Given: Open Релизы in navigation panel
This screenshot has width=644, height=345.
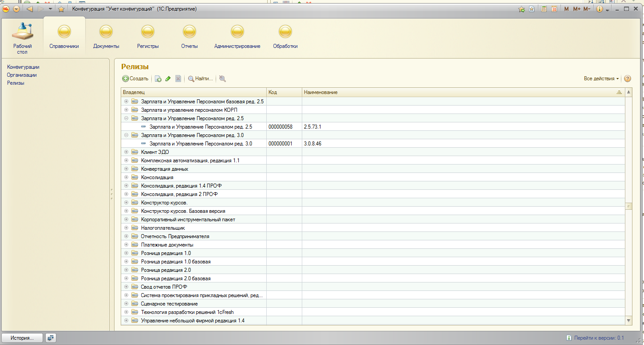Looking at the screenshot, I should pyautogui.click(x=16, y=83).
